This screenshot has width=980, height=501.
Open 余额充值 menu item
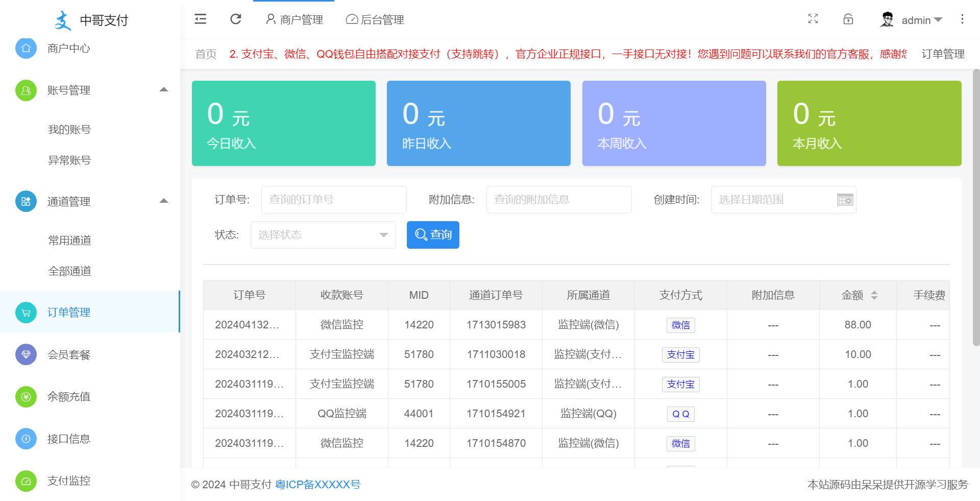pos(90,397)
